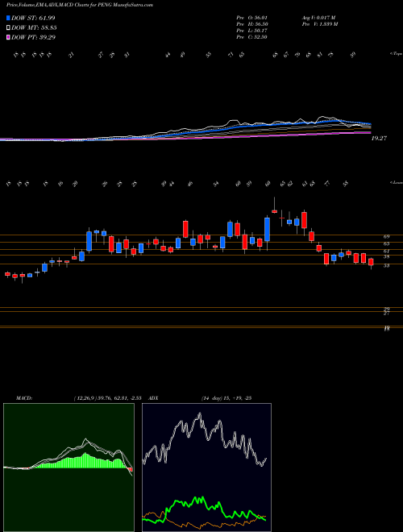The width and height of the screenshot is (403, 532).
Task: Select the 'DOW PT: 39.29' legend text
Action: (33, 37)
